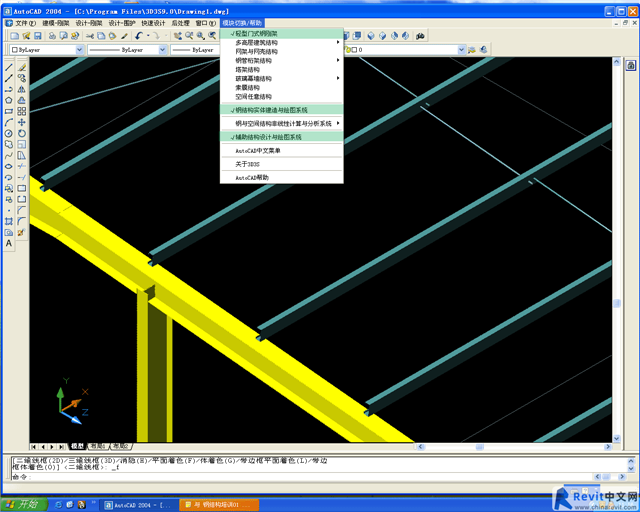The width and height of the screenshot is (640, 512).
Task: Select the Copy Object modify tool
Action: (x=22, y=78)
